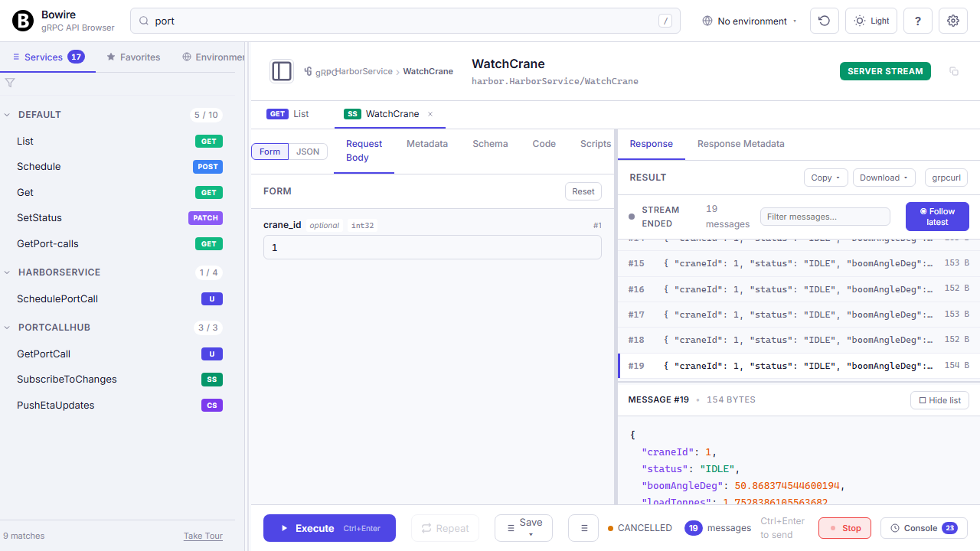The height and width of the screenshot is (551, 980).
Task: Switch to the Favorites tab
Action: click(133, 57)
